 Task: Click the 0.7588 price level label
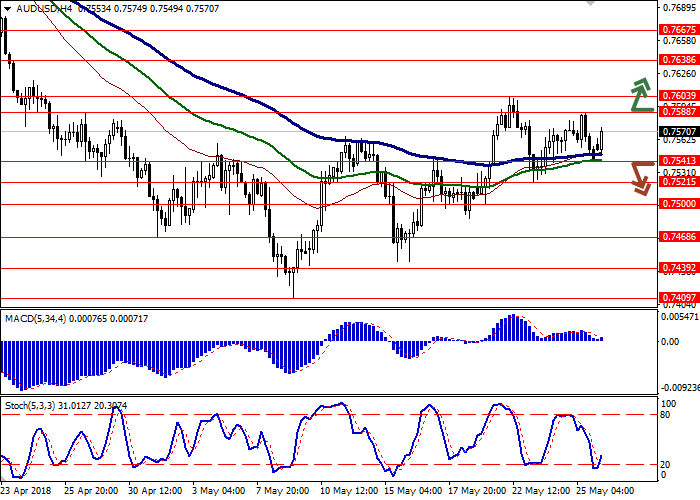677,112
